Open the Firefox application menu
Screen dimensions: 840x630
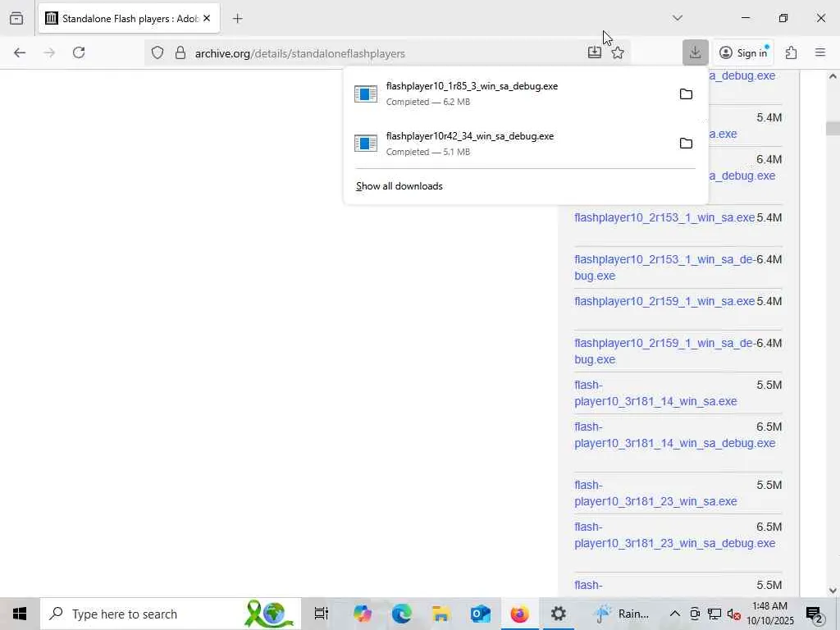[820, 52]
